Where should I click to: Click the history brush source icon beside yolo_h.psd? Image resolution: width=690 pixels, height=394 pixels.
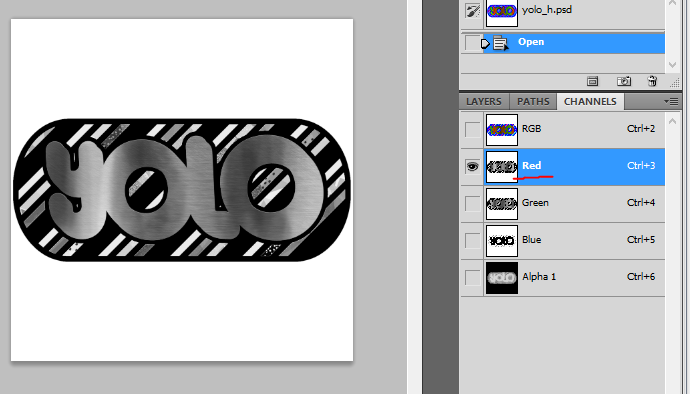(x=473, y=11)
